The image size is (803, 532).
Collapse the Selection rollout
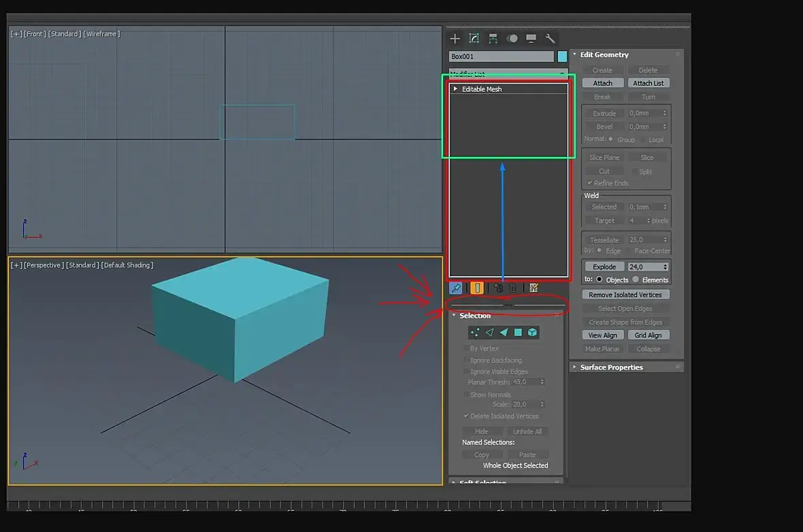474,316
